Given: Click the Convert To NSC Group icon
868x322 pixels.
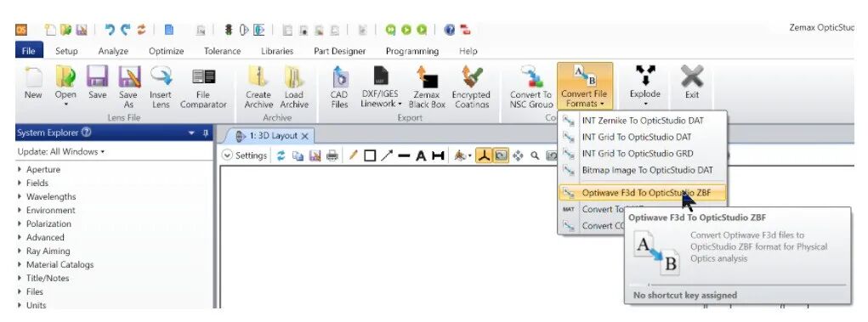Looking at the screenshot, I should click(530, 88).
